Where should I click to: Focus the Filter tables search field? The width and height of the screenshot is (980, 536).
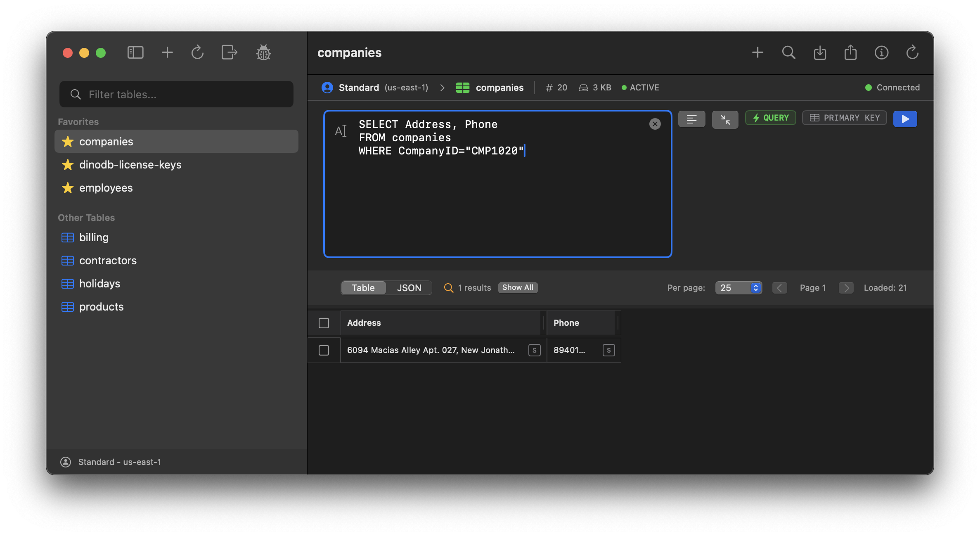tap(176, 95)
